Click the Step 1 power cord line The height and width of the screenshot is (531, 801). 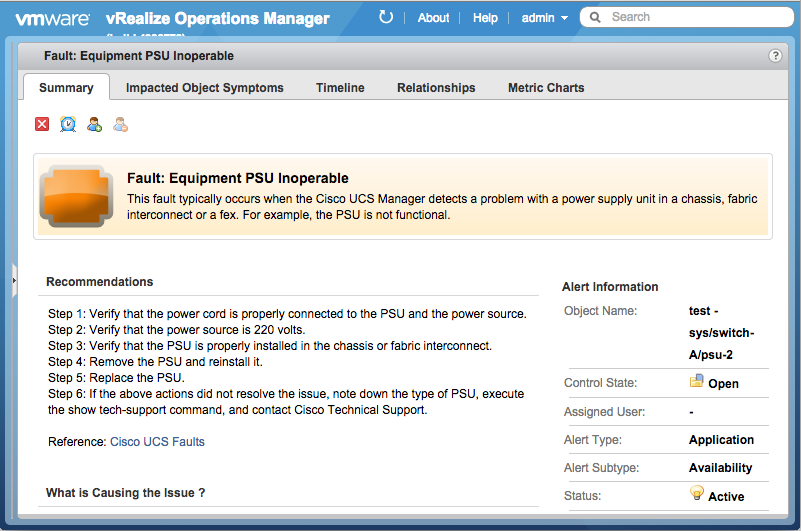coord(287,314)
